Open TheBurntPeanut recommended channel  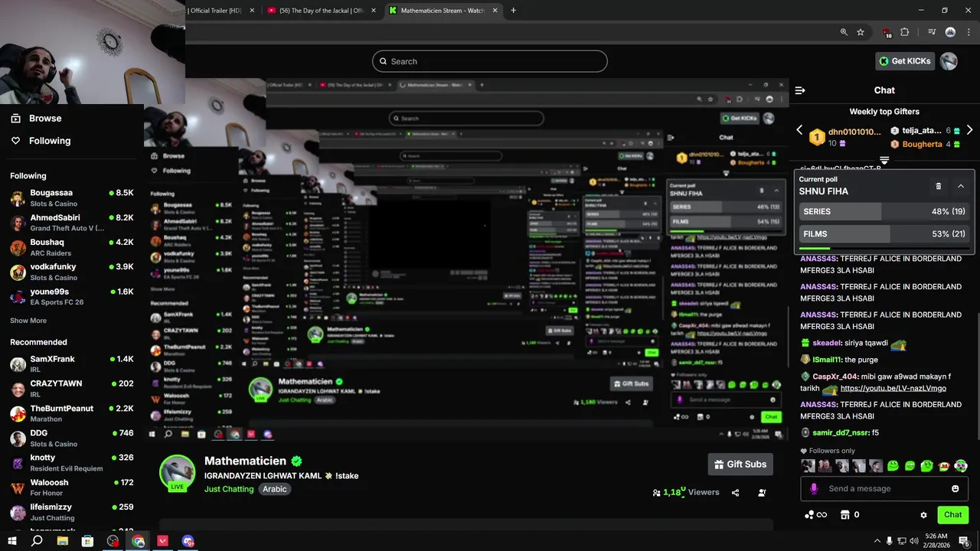(x=72, y=413)
